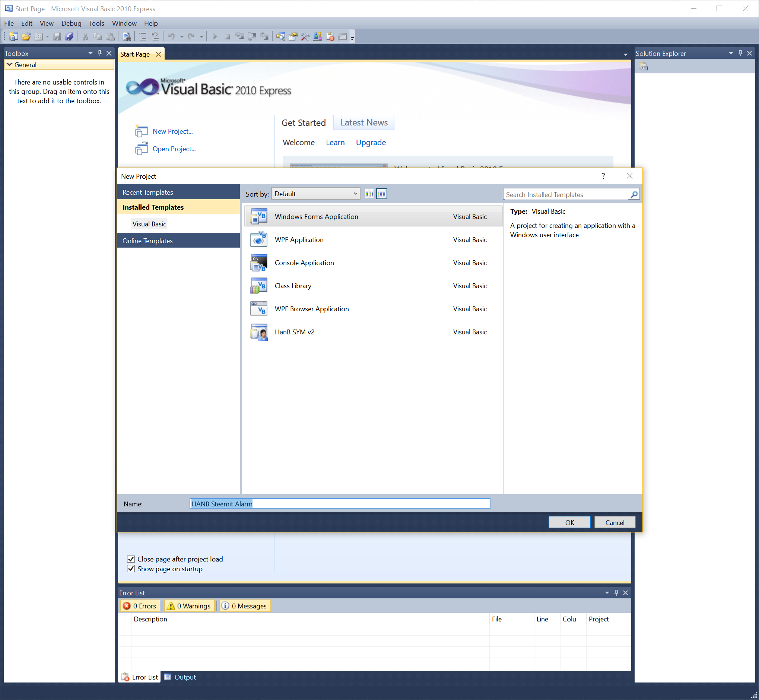Uncheck Close page after project load
This screenshot has width=759, height=700.
[x=131, y=559]
